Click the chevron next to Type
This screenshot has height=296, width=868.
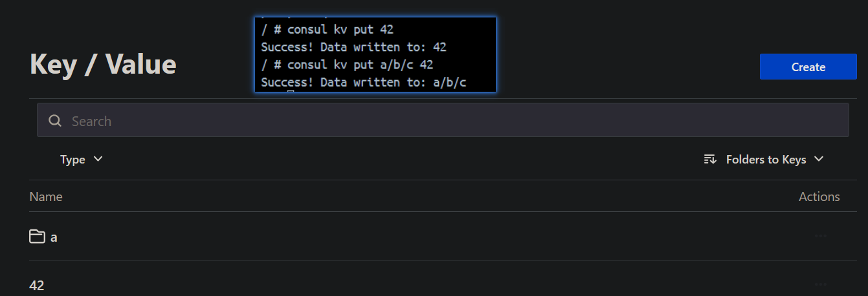98,159
